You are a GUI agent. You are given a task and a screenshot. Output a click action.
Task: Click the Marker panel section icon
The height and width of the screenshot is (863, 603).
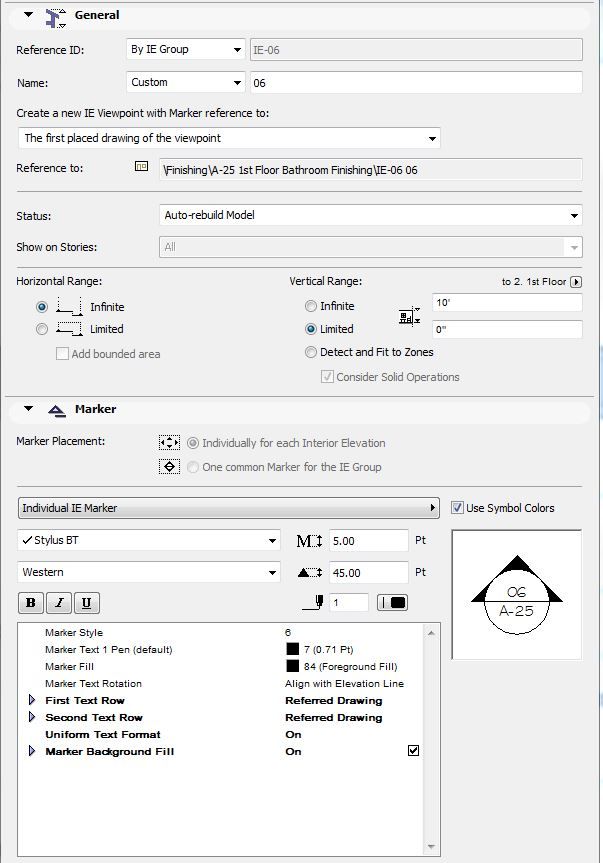(x=57, y=410)
